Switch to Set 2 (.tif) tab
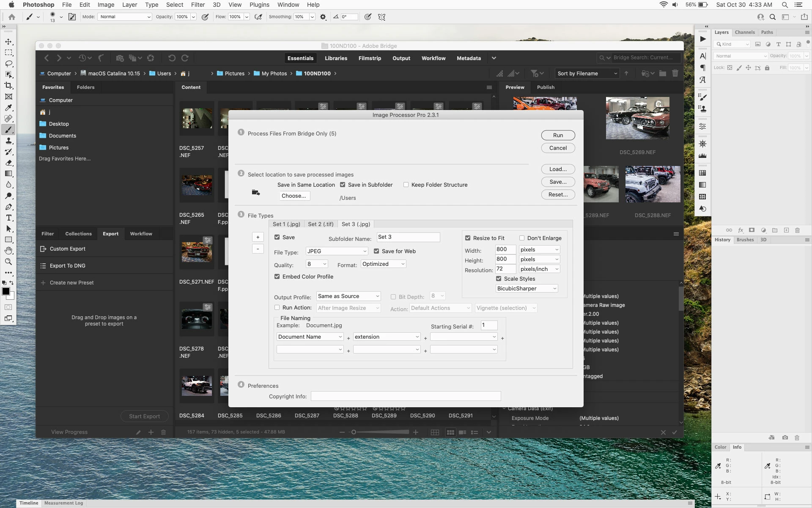Viewport: 812px width, 508px height. [x=321, y=224]
